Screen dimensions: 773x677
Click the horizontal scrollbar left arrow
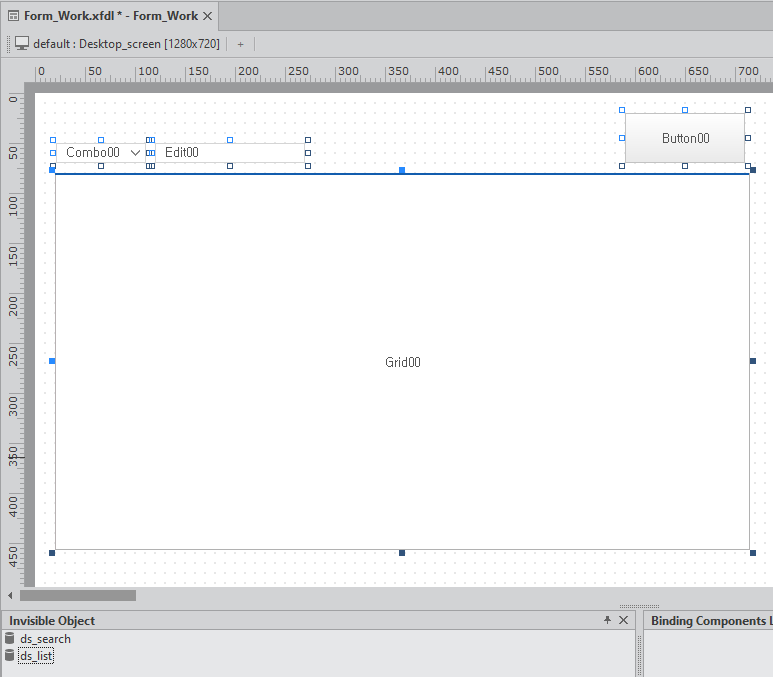(11, 595)
